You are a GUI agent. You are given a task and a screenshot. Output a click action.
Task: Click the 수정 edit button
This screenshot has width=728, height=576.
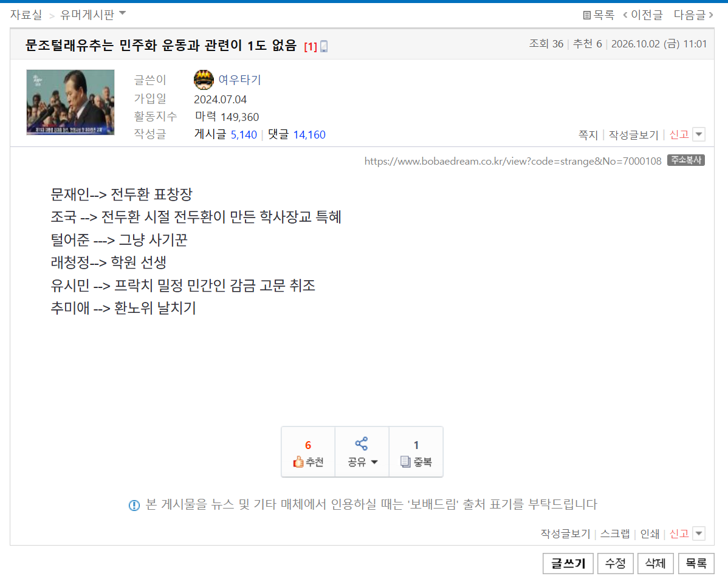(616, 563)
